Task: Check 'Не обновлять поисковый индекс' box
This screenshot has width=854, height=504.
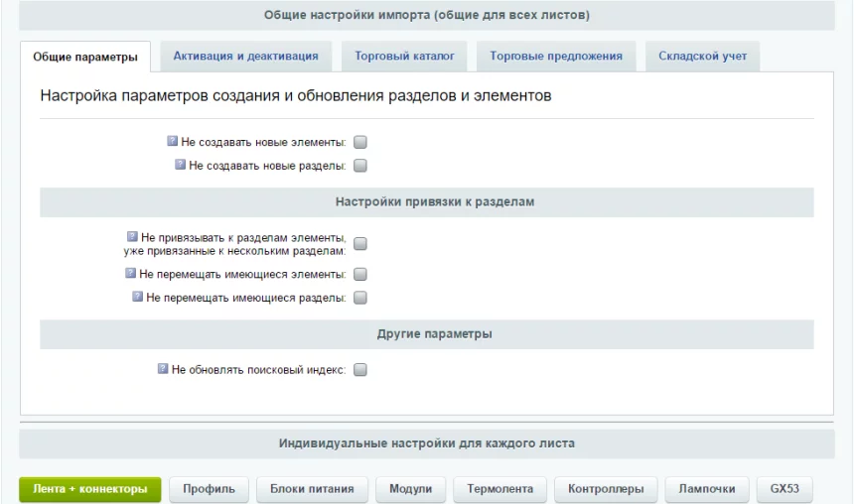Action: pos(360,370)
